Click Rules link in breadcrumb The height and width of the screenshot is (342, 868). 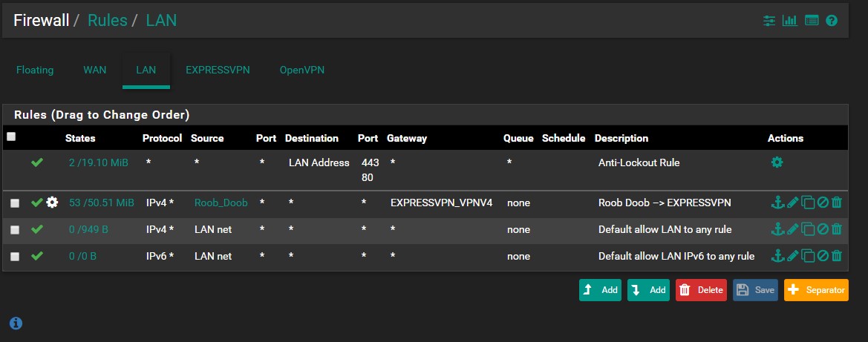tap(108, 21)
